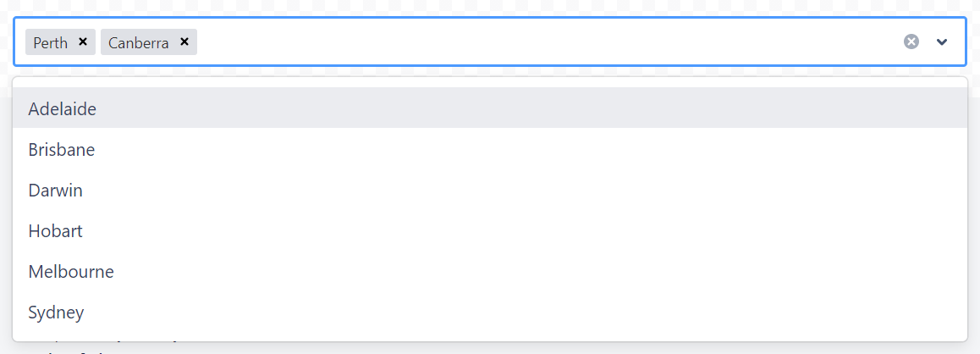Add Hobart to the selection
This screenshot has height=354, width=980.
pos(56,231)
